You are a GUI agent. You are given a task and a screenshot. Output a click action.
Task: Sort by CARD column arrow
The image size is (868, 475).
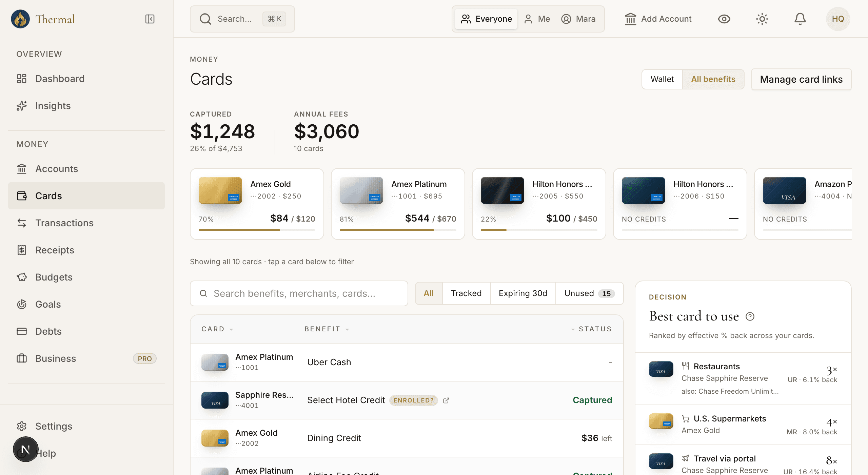(x=231, y=329)
